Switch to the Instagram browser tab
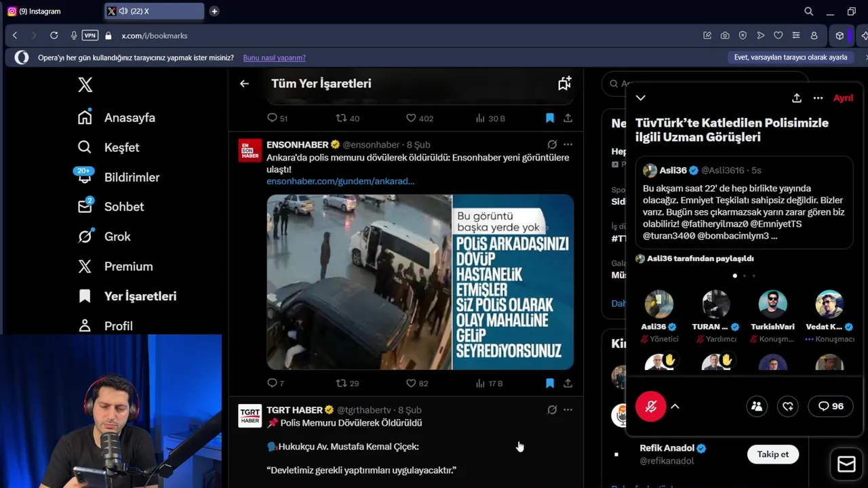868x488 pixels. pos(52,11)
